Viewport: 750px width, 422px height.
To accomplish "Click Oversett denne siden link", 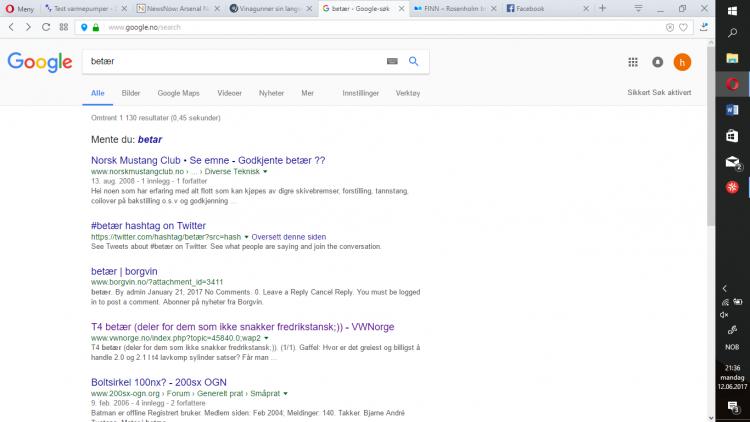I will (288, 237).
